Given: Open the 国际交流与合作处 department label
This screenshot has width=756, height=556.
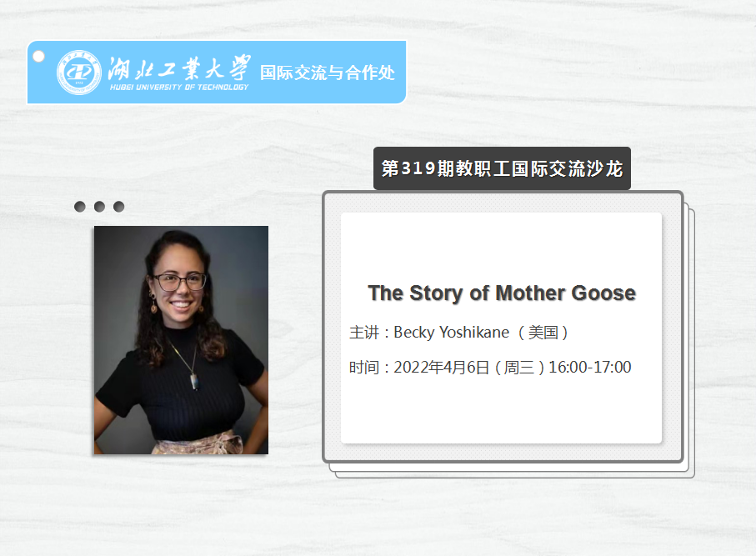Looking at the screenshot, I should [x=328, y=73].
